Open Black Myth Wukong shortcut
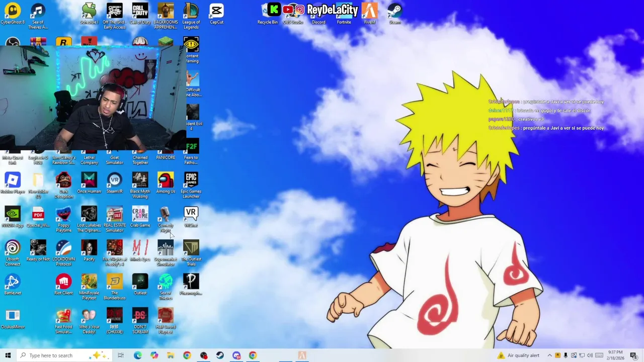Viewport: 644px width, 362px height. tap(140, 185)
